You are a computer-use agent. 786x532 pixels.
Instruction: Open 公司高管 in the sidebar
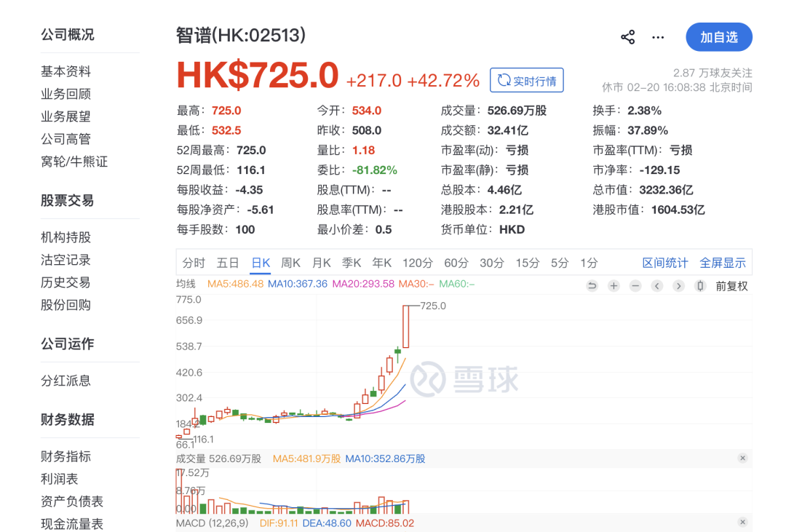65,139
